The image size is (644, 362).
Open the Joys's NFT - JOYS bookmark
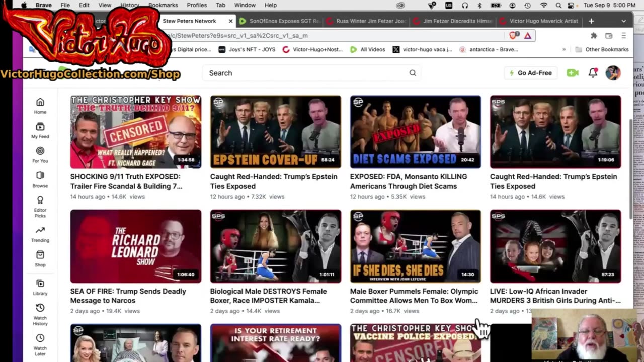[247, 49]
